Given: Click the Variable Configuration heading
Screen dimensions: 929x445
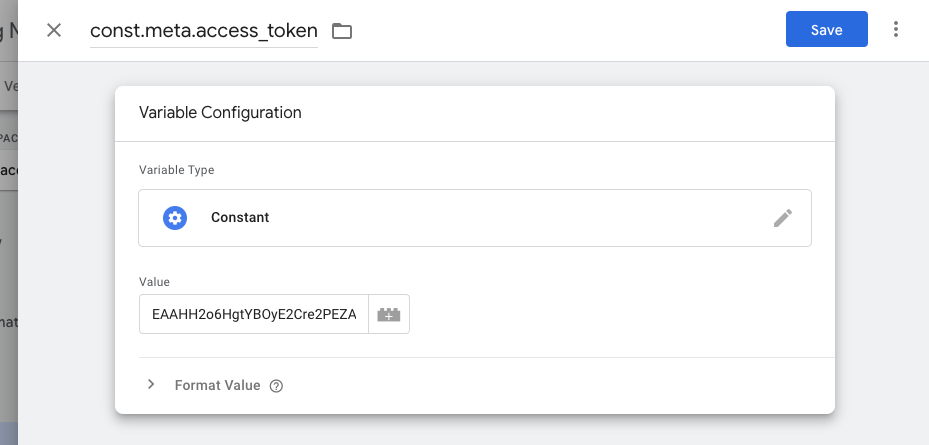Looking at the screenshot, I should coord(220,113).
